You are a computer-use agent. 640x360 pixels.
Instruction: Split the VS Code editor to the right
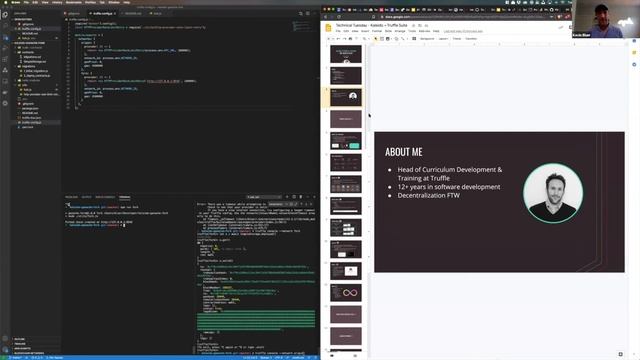coord(308,13)
